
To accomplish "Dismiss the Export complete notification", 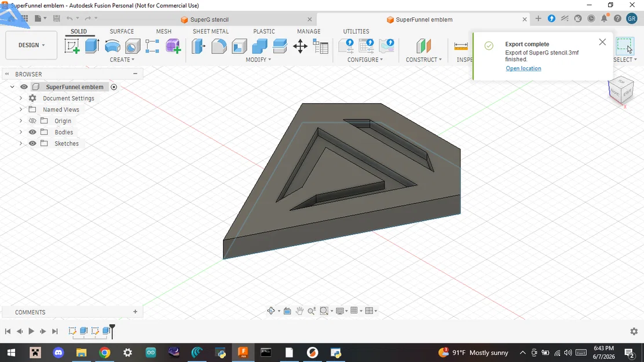I will [x=602, y=42].
